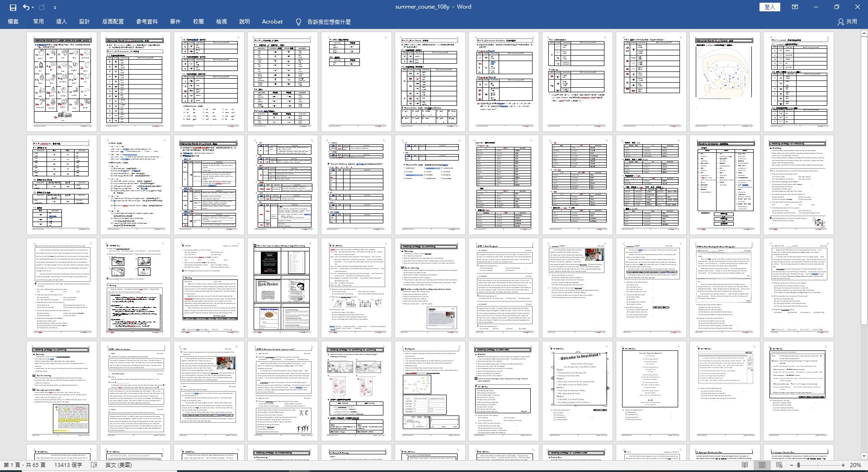Select the Print Layout view icon

762,465
